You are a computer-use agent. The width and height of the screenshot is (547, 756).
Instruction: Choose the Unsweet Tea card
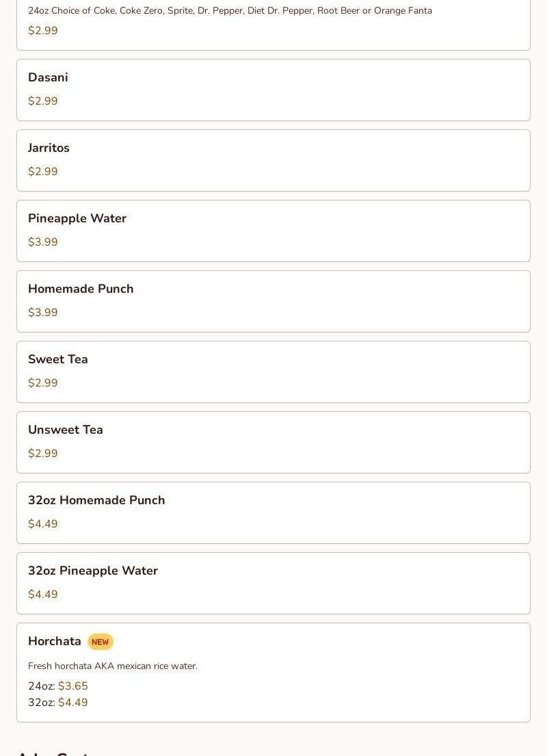(273, 442)
